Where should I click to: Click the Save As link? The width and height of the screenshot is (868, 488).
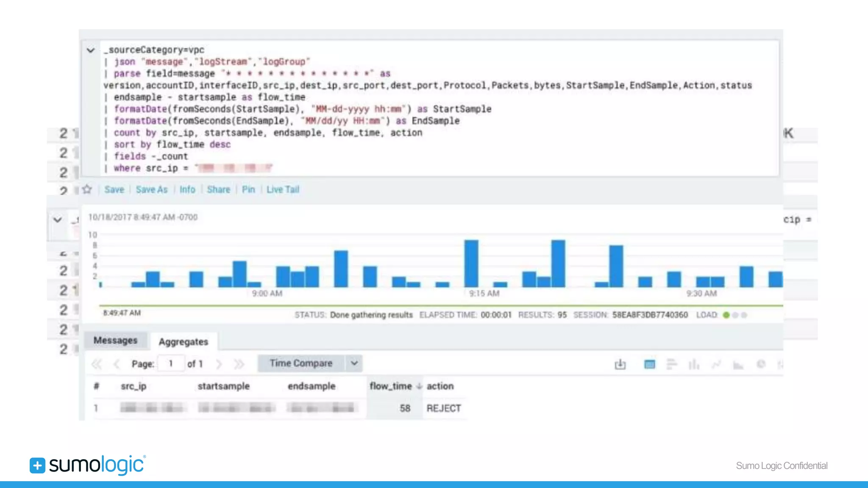(152, 190)
